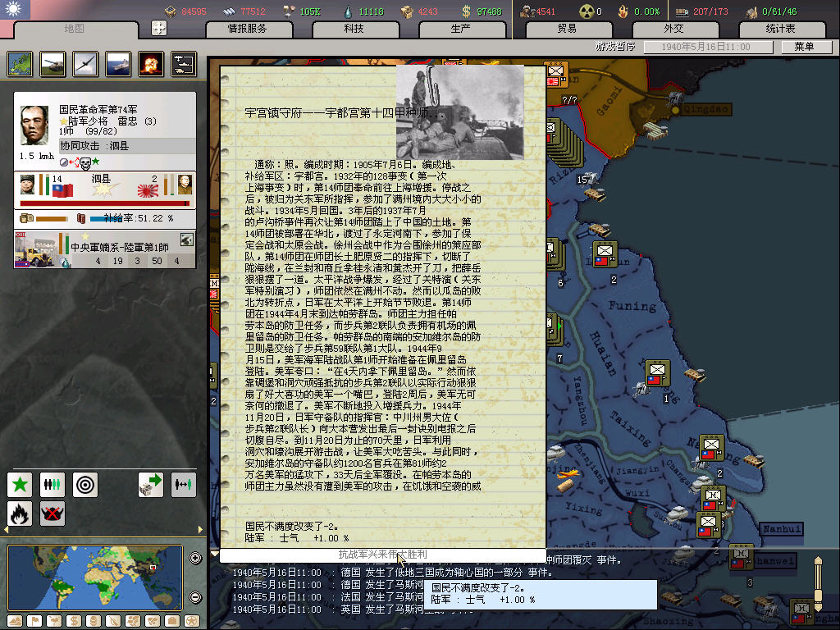This screenshot has width=840, height=630.
Task: Confirm event with 抗战军兴来伟大胜利 button
Action: 382,555
